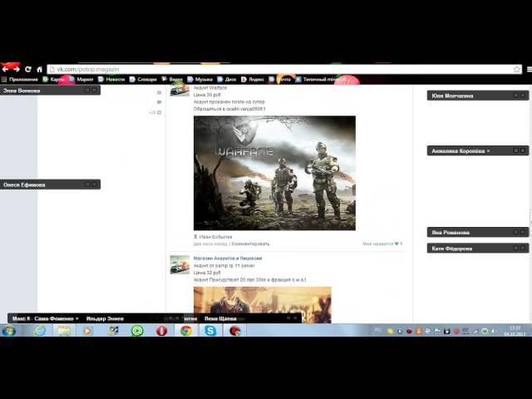The width and height of the screenshot is (532, 399).
Task: Click the taskbar clock
Action: pos(515,331)
